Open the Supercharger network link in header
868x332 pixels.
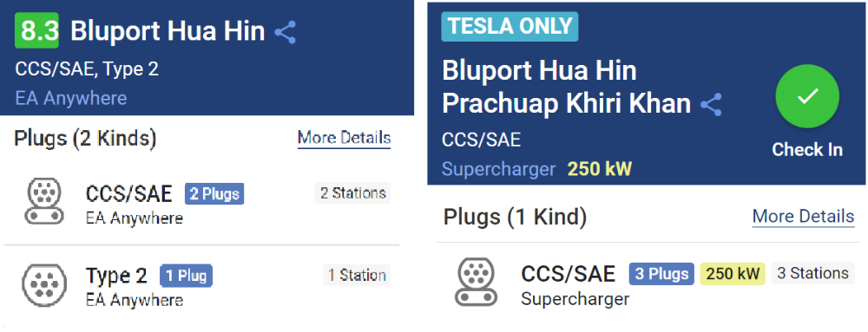coord(498,169)
